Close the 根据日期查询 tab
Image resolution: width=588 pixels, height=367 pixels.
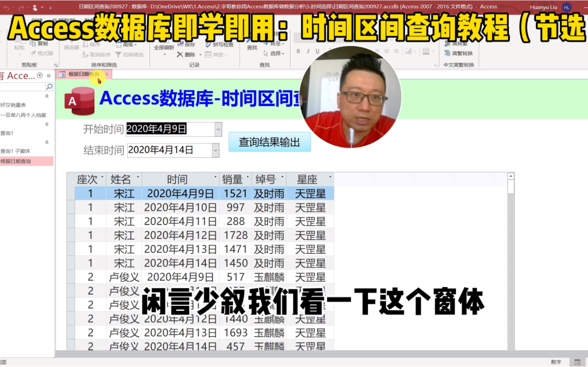(107, 74)
